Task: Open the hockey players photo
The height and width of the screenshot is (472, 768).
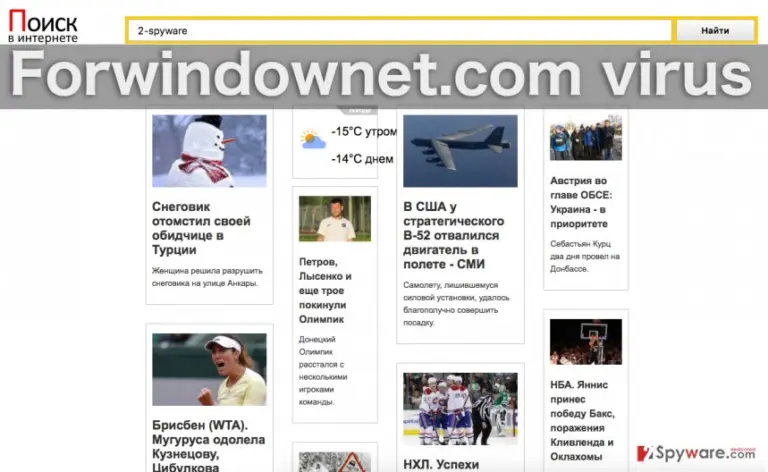Action: 460,409
